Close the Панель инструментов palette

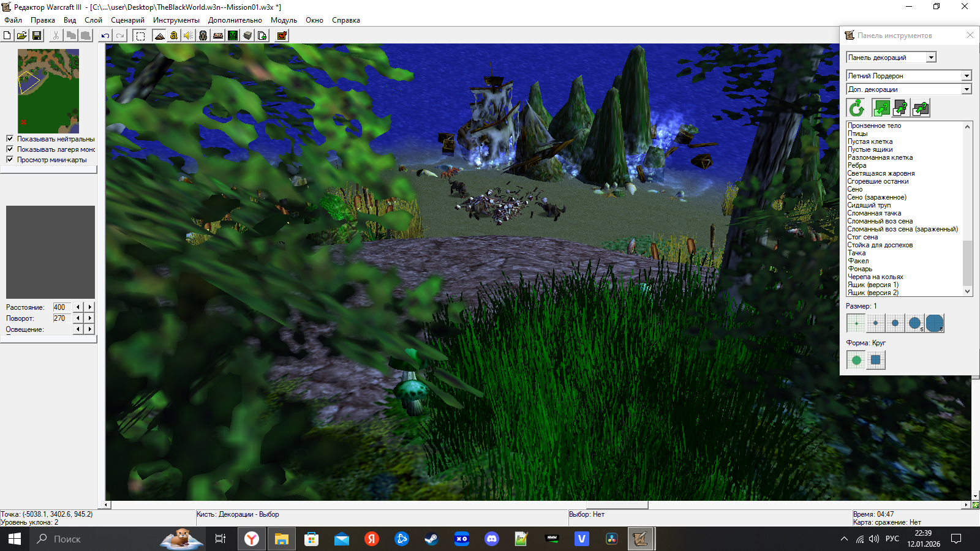(970, 35)
